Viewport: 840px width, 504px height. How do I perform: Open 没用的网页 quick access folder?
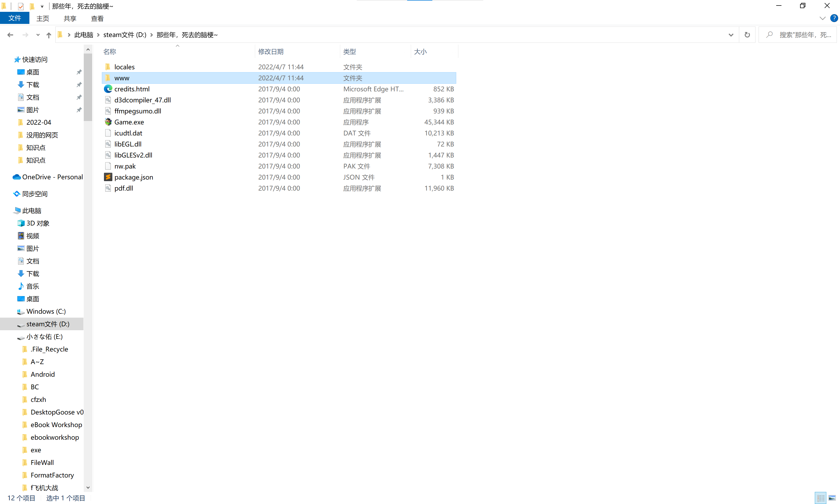38,135
